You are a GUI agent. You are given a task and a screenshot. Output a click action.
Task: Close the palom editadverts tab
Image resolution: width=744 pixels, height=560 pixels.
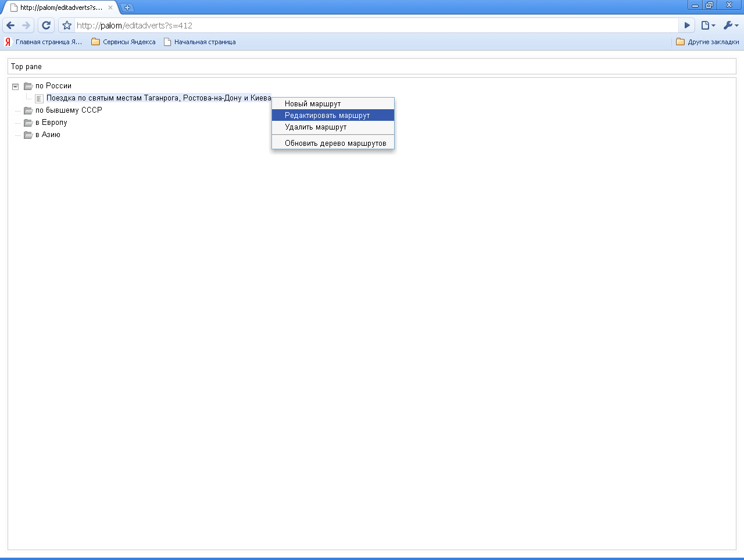[110, 8]
